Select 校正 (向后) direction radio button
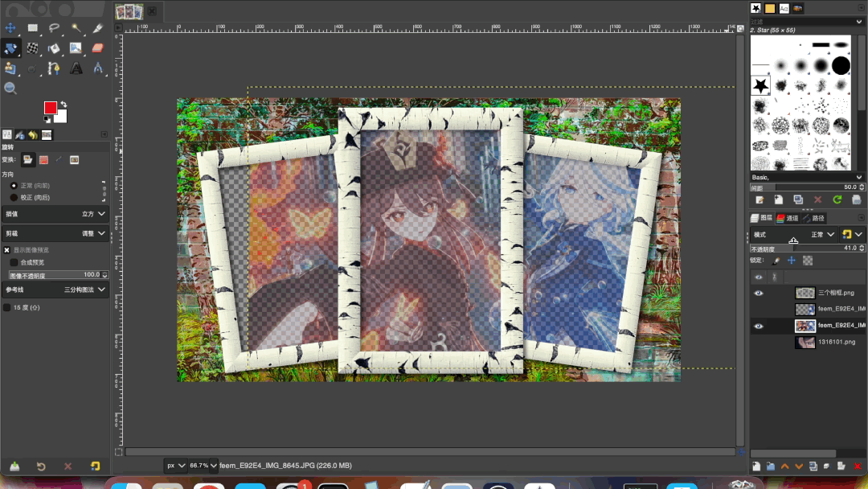The image size is (868, 489). tap(14, 197)
